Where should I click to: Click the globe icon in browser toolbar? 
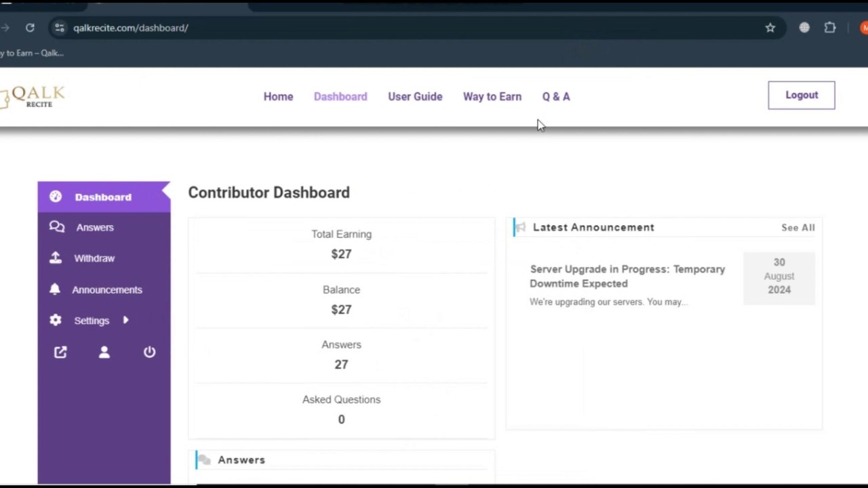click(804, 28)
